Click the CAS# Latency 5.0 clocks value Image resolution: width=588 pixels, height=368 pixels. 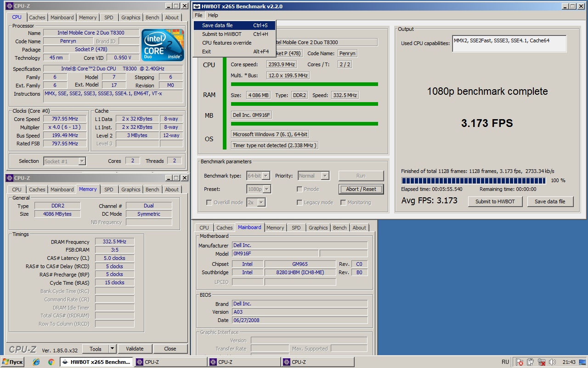point(114,258)
